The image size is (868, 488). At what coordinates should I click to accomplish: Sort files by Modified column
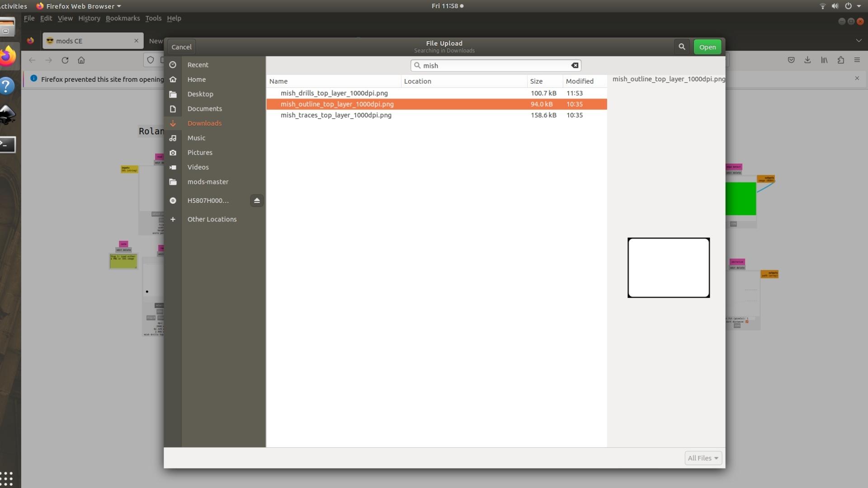point(579,81)
